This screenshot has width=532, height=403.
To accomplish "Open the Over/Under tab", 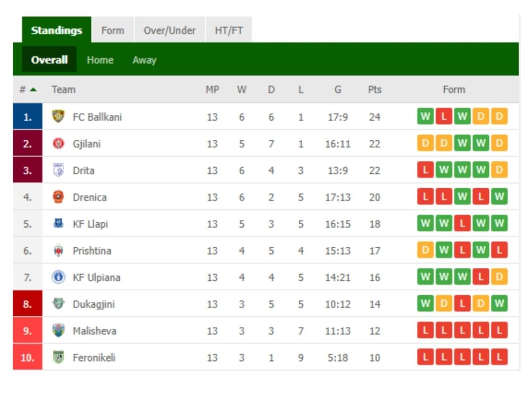I will pyautogui.click(x=170, y=30).
